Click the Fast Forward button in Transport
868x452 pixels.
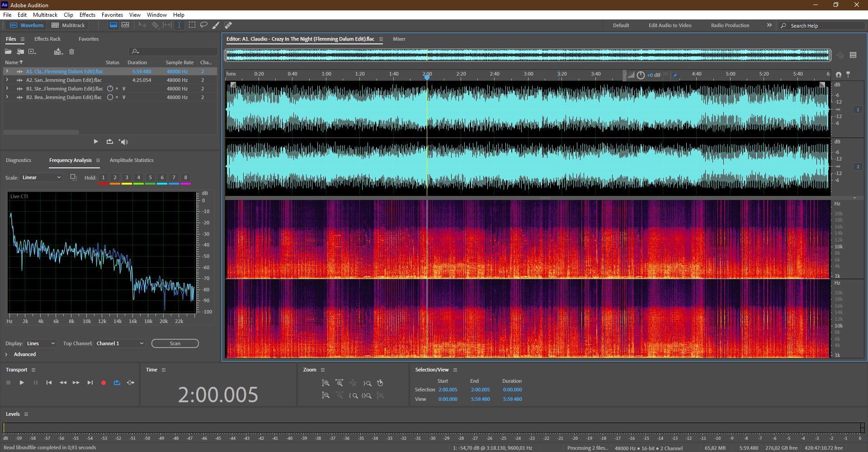coord(76,383)
